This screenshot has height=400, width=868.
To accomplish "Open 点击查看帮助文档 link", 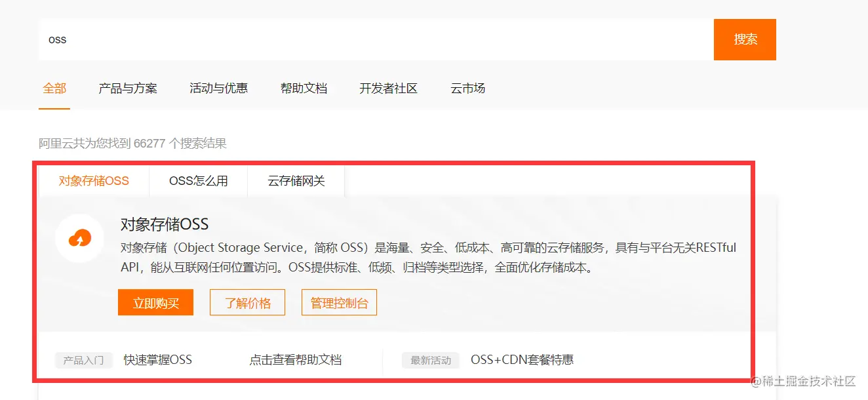I will (296, 360).
